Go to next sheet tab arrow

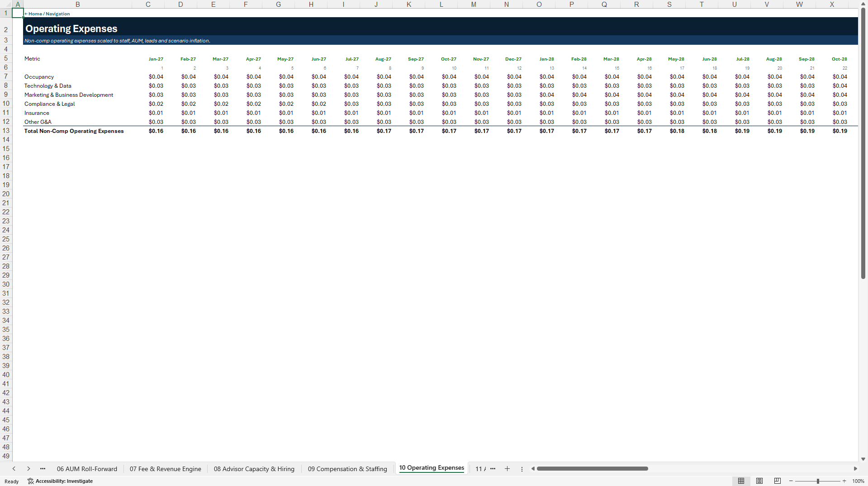pos(28,469)
